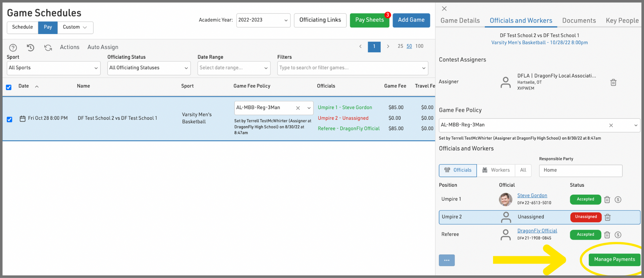
Task: Open the Academic Year 2022-2023 dropdown
Action: [x=263, y=20]
